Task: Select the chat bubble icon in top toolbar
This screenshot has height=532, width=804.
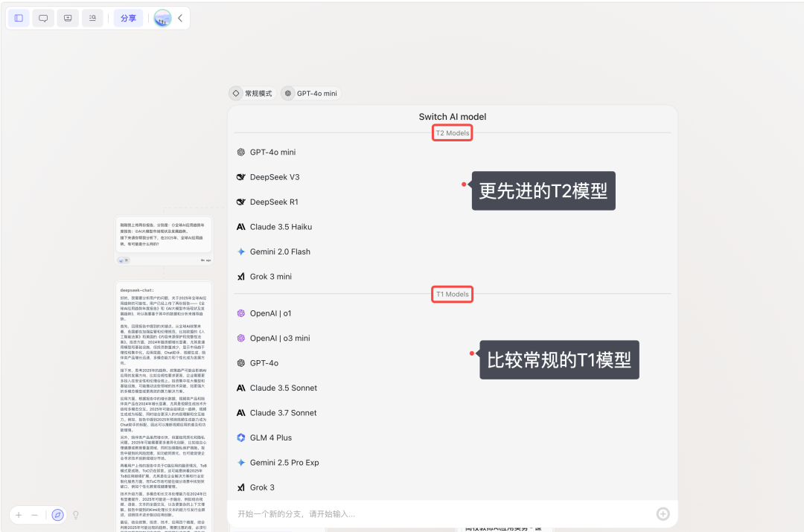Action: coord(43,18)
